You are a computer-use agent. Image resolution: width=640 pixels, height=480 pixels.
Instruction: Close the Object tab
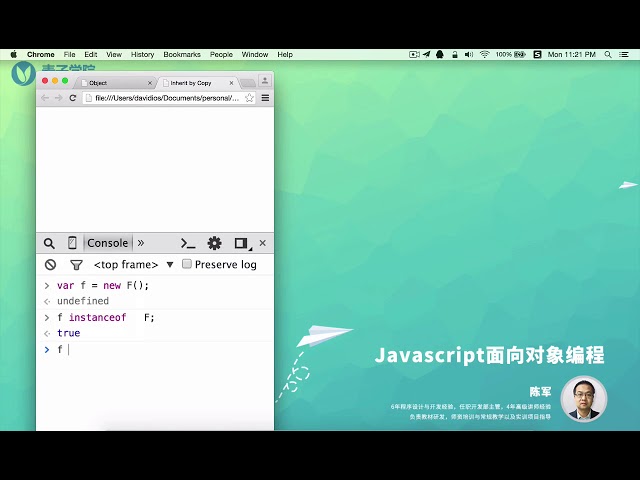click(150, 83)
